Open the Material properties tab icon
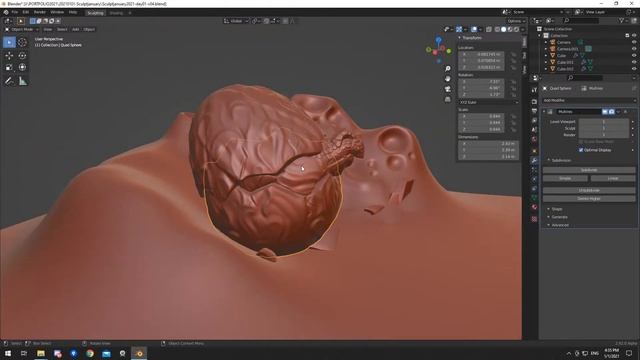Screen dimensions: 640x360 point(534,207)
